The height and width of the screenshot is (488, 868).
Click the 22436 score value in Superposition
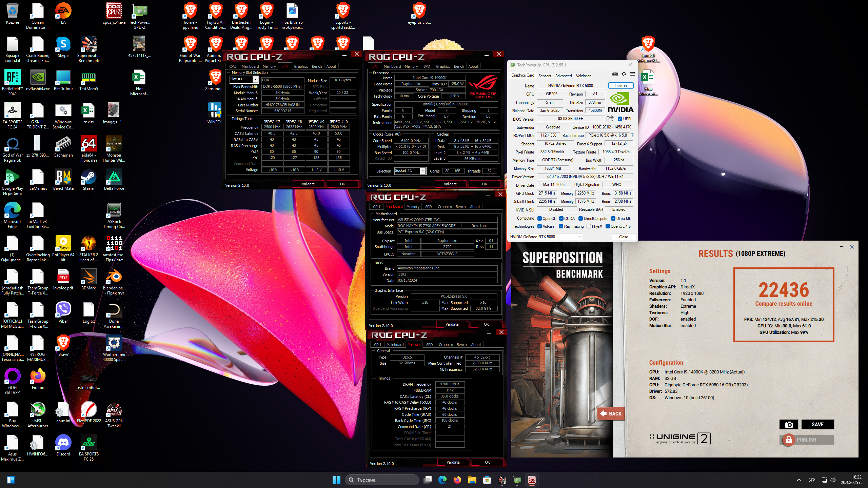(784, 290)
